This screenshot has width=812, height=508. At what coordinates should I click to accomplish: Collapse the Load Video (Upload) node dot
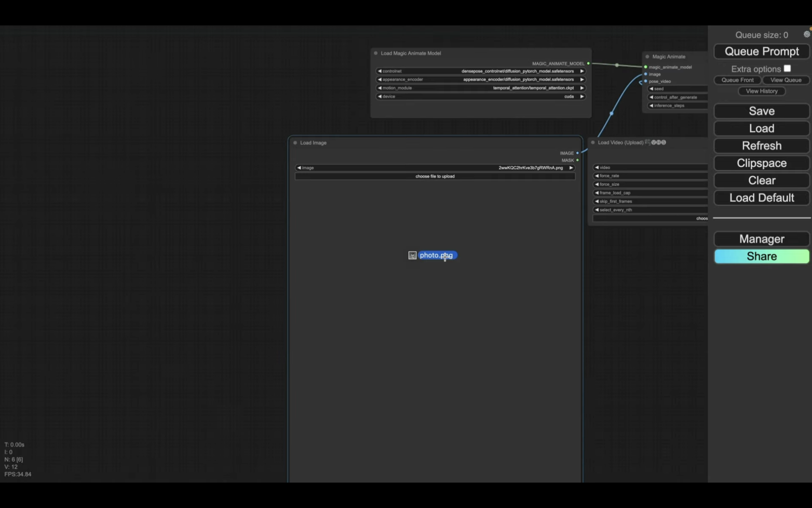pyautogui.click(x=593, y=143)
